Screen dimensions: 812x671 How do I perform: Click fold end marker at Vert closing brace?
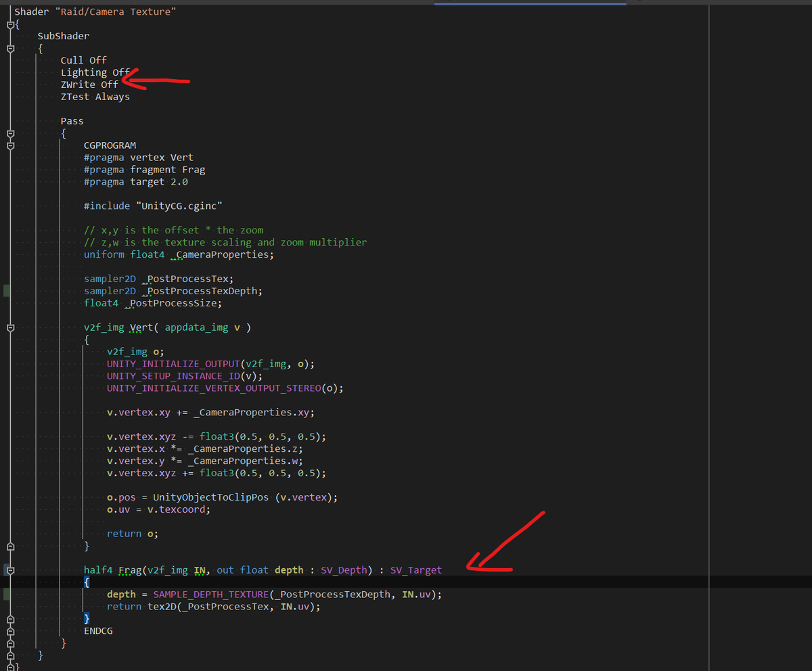coord(9,547)
